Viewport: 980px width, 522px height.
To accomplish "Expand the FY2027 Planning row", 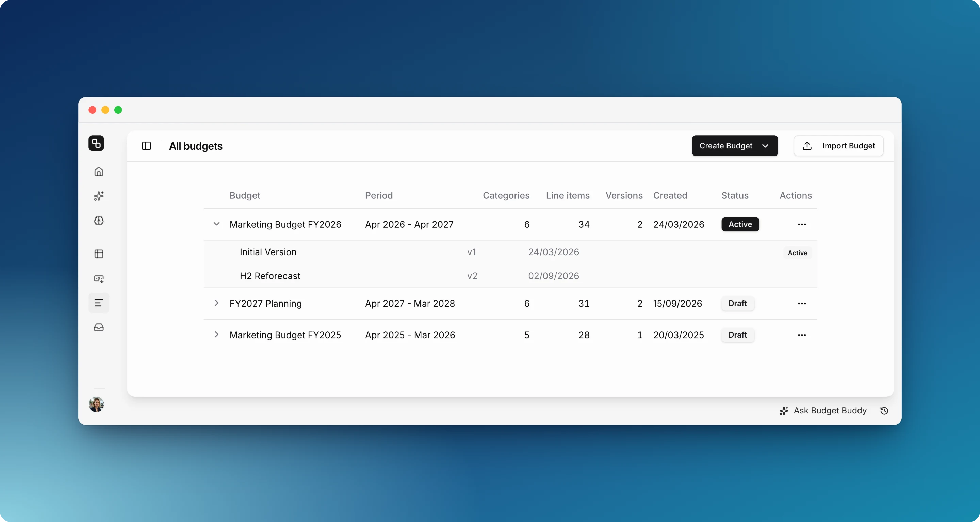I will (x=216, y=303).
